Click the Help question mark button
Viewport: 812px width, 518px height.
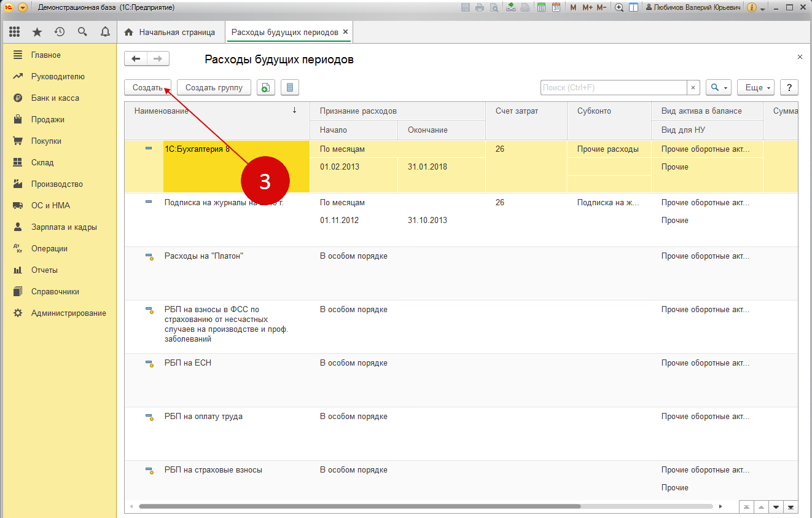pyautogui.click(x=789, y=88)
